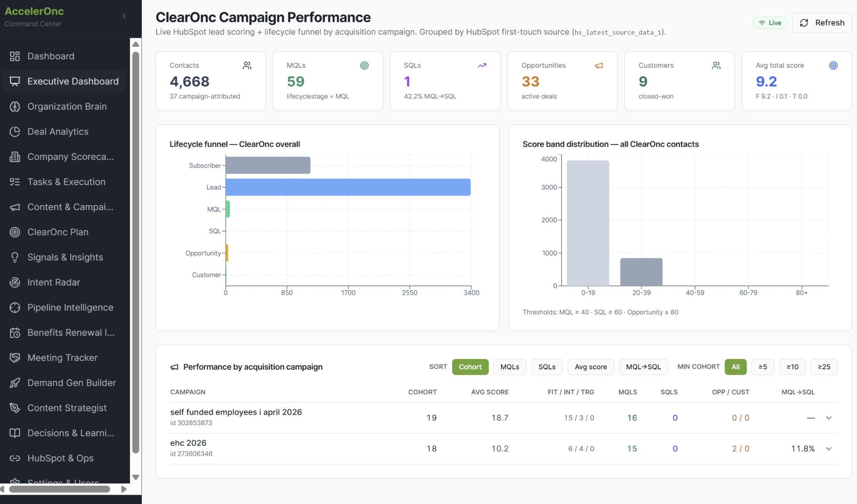The width and height of the screenshot is (857, 504).
Task: Click the sidebar scroll down arrow
Action: (x=136, y=477)
